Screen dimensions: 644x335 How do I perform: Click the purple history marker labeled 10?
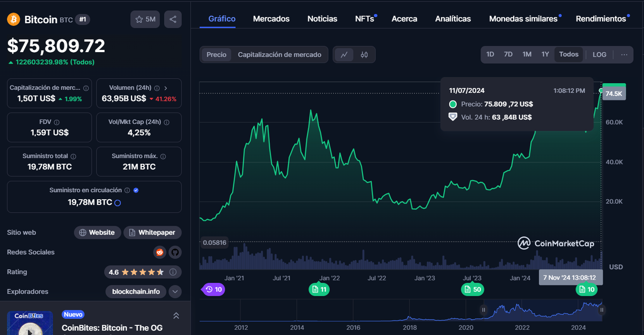pyautogui.click(x=213, y=290)
